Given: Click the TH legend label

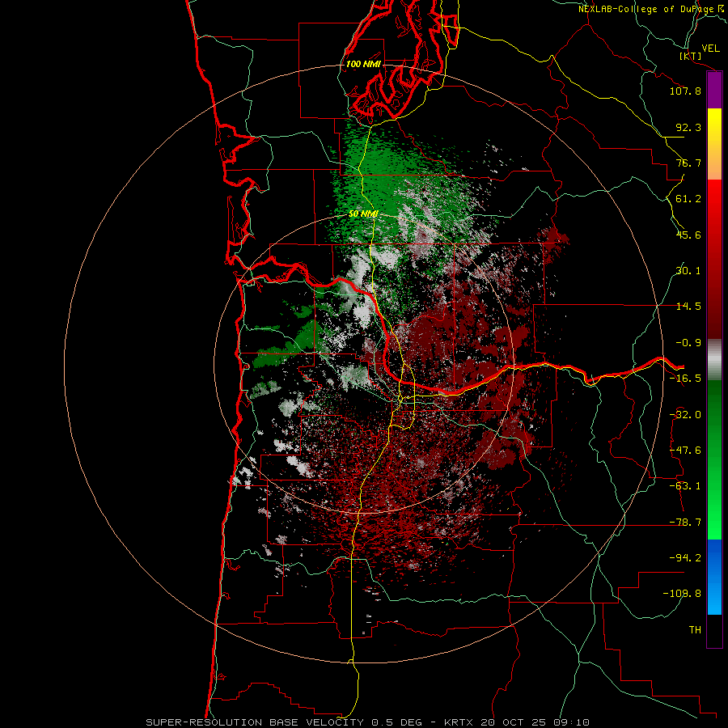Looking at the screenshot, I should pos(695,630).
